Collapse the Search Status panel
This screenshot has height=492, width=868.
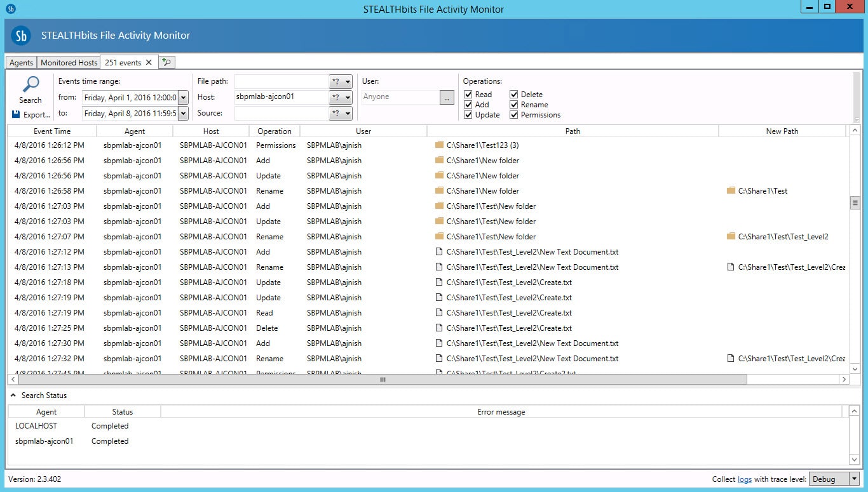click(x=13, y=396)
